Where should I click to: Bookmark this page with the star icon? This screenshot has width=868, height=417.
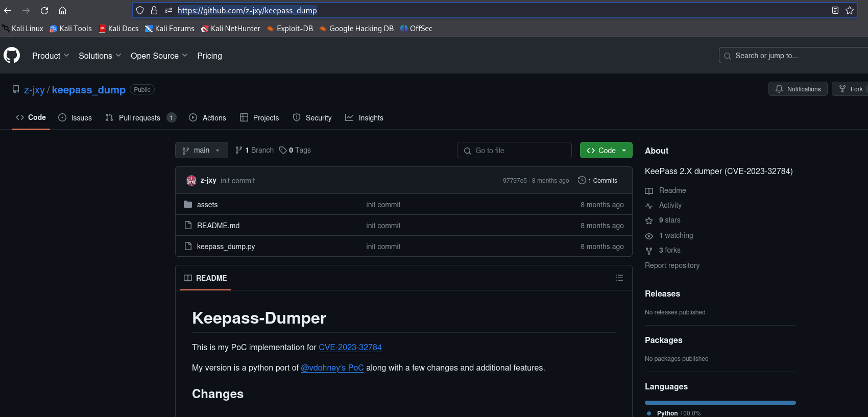[x=850, y=10]
